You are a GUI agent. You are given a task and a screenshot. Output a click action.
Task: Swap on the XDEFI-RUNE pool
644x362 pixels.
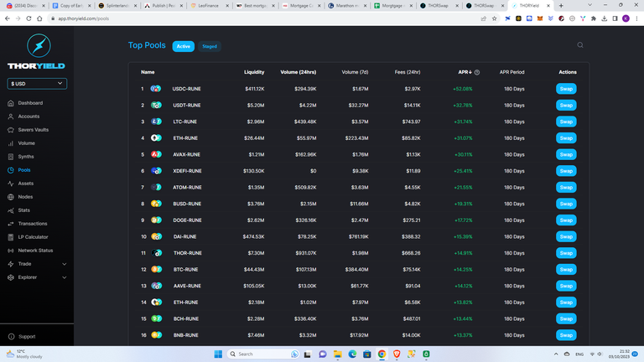pos(566,171)
